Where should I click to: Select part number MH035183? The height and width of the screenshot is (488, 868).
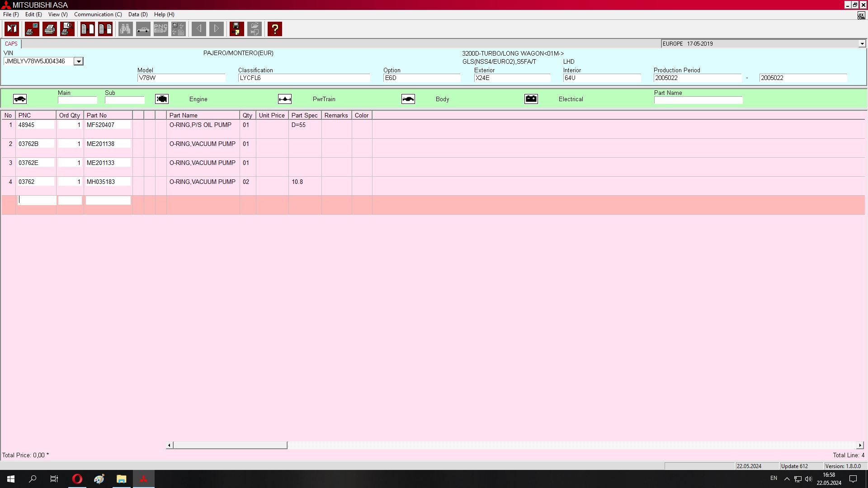pos(108,182)
